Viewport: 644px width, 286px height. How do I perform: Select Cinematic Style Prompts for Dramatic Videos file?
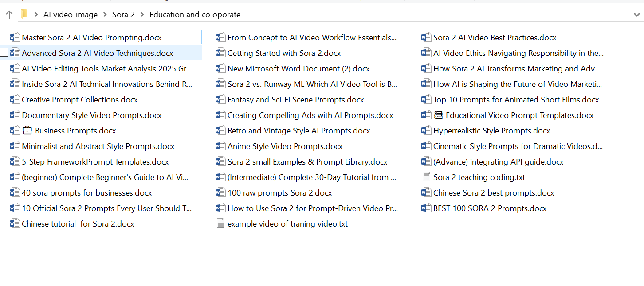point(518,146)
